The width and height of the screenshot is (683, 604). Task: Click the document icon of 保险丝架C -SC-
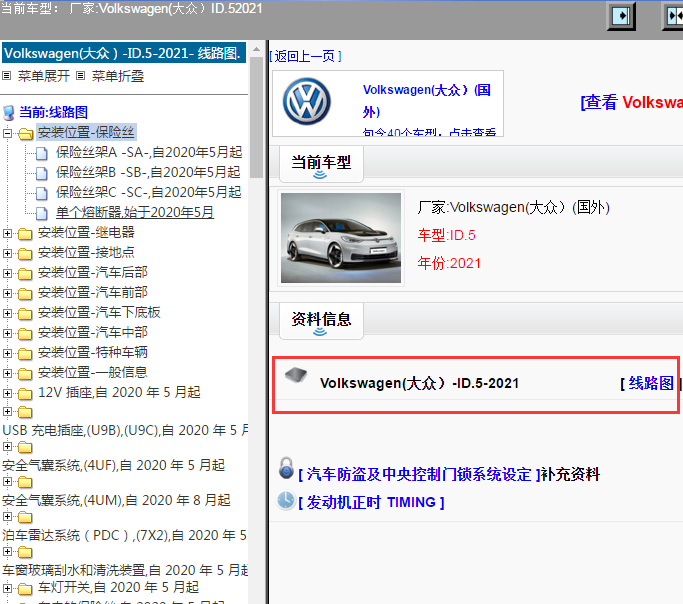pyautogui.click(x=41, y=193)
